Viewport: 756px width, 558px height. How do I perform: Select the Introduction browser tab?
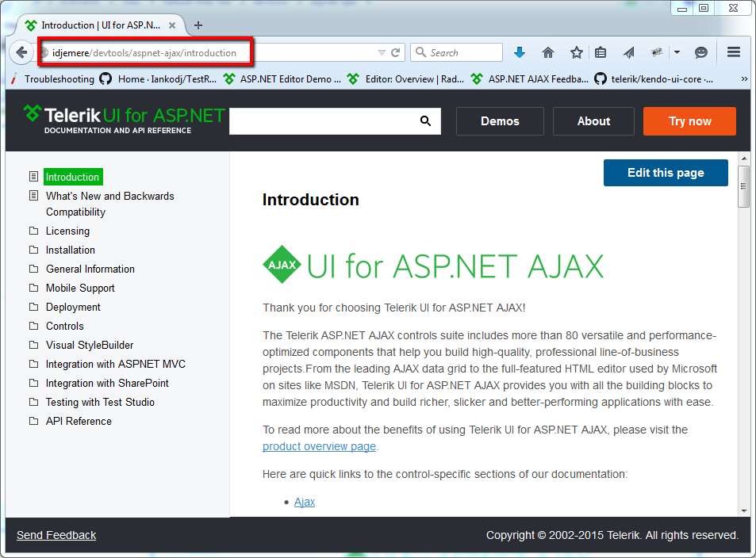tap(100, 25)
